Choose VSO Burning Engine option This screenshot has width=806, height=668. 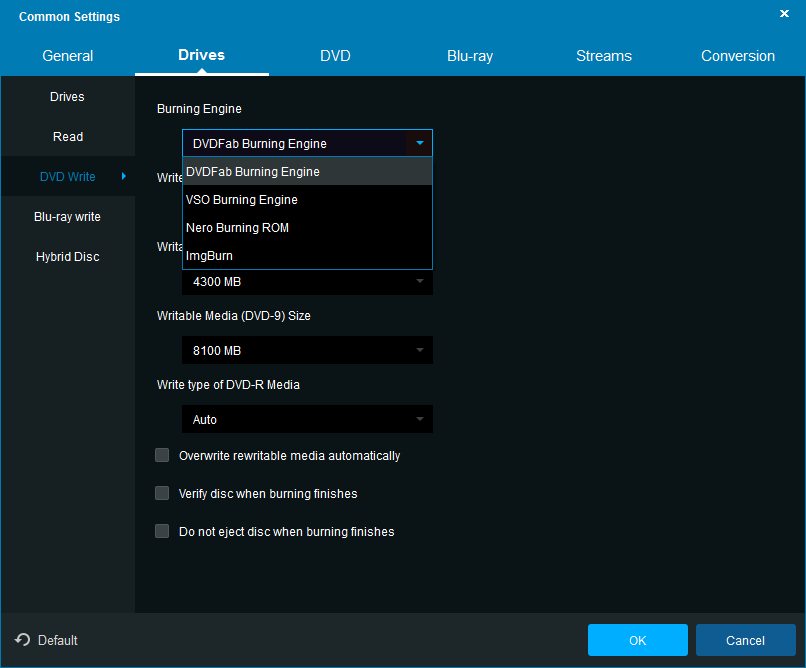307,199
